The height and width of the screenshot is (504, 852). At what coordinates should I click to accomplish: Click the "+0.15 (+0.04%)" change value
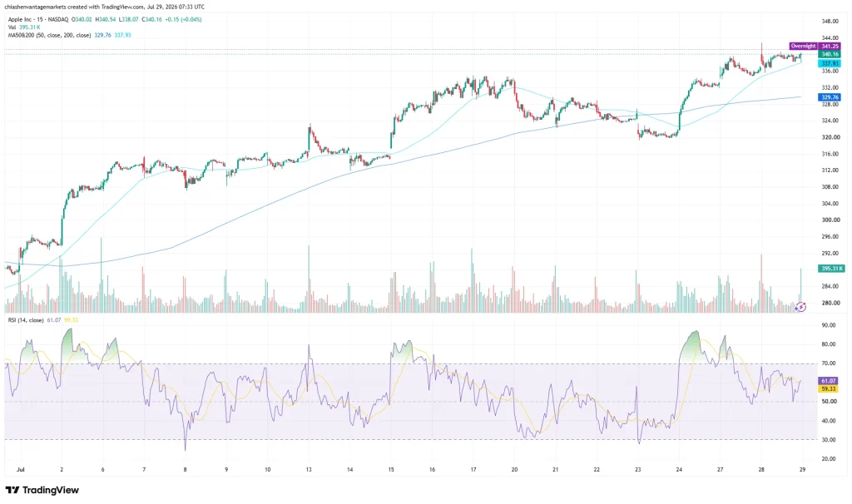click(183, 20)
